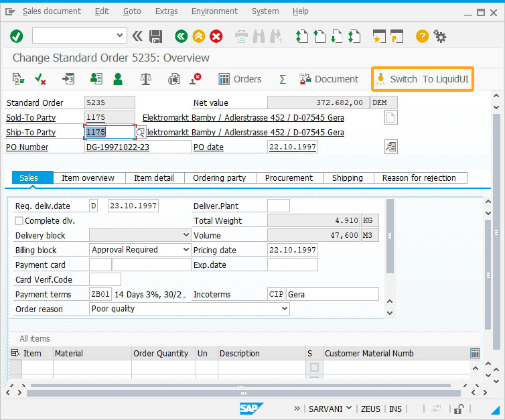This screenshot has width=505, height=420.
Task: Click the Display document flow icon
Action: click(18, 79)
